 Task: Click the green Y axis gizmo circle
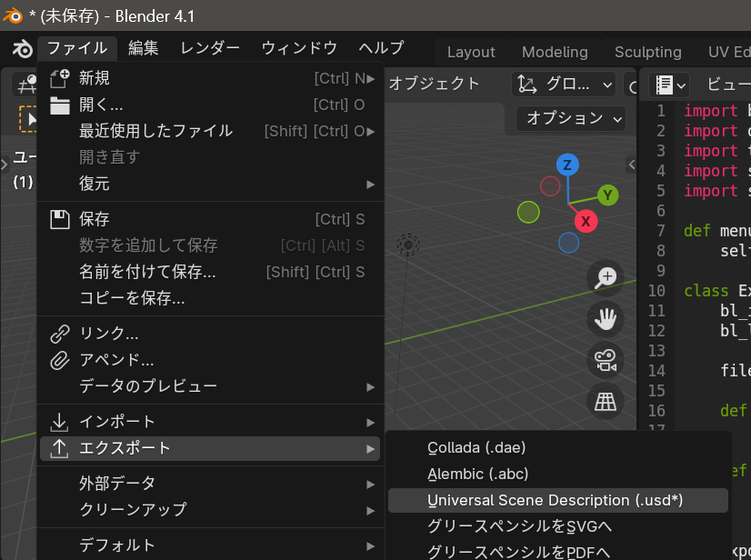(607, 195)
